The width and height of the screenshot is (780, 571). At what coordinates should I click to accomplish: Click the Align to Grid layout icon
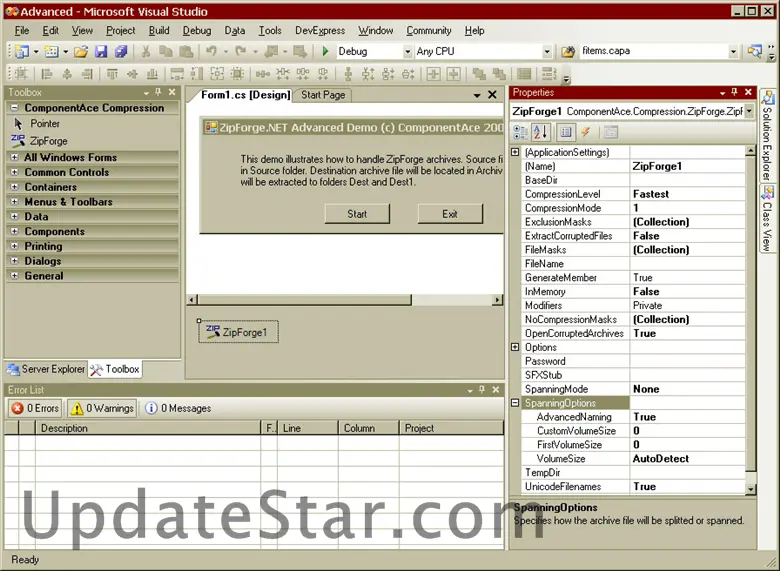pos(21,74)
